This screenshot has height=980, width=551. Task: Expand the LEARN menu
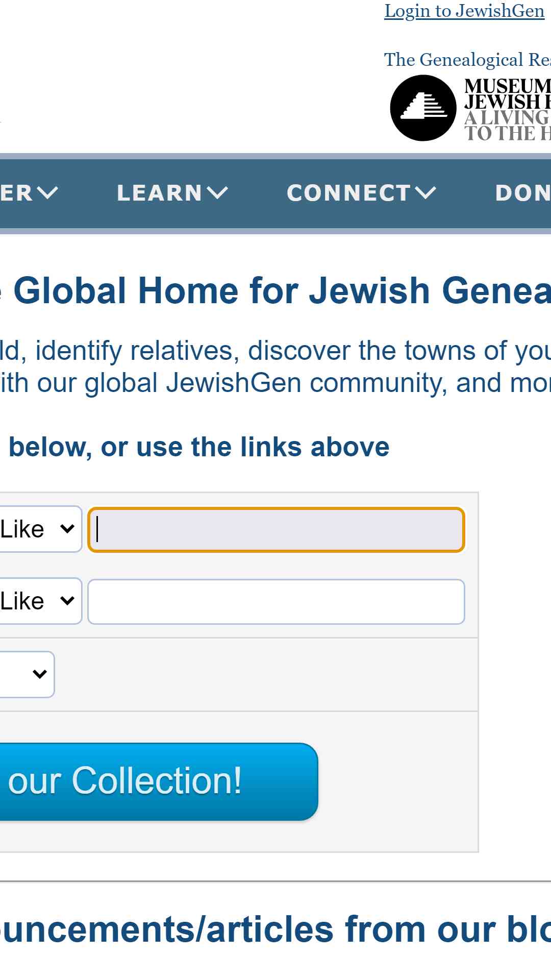(x=172, y=193)
